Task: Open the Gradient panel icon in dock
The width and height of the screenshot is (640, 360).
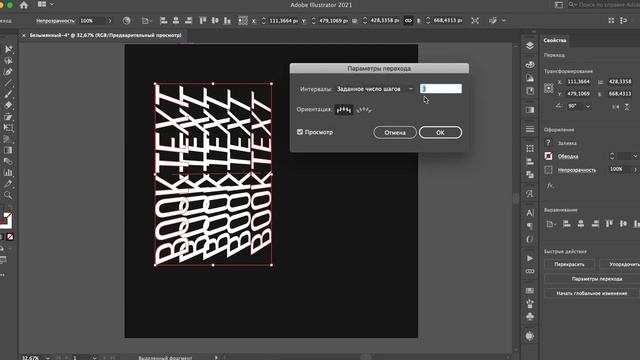Action: tap(530, 110)
